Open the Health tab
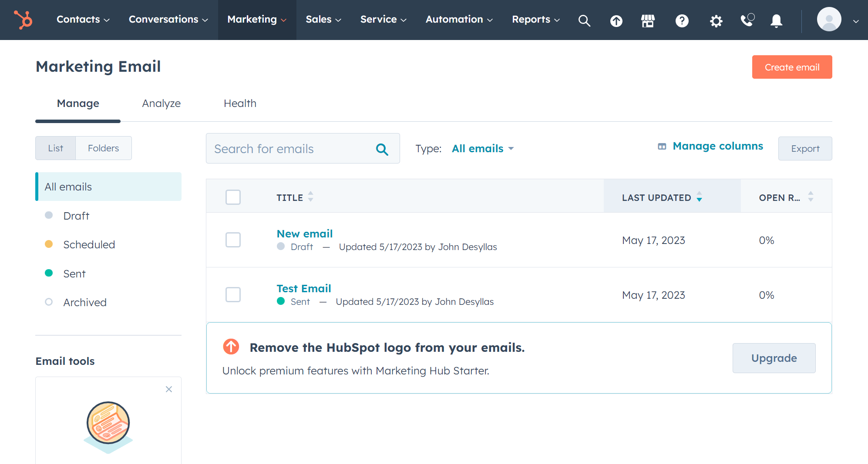 240,103
